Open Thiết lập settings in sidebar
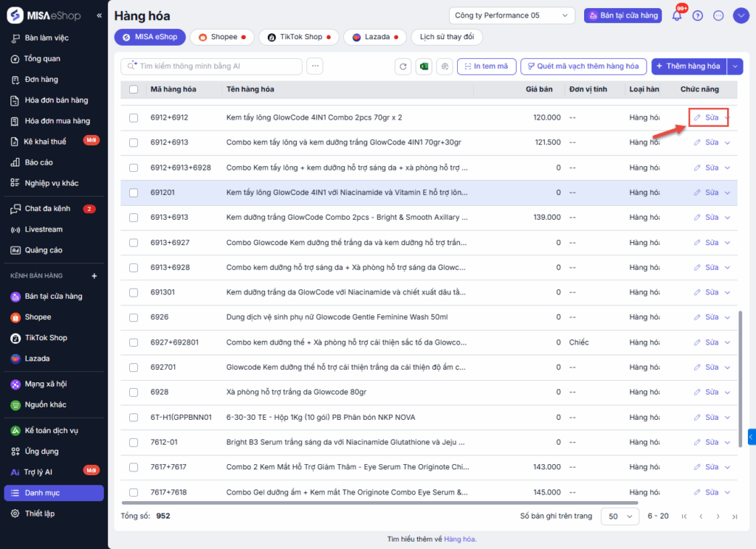This screenshot has height=549, width=756. coord(40,514)
